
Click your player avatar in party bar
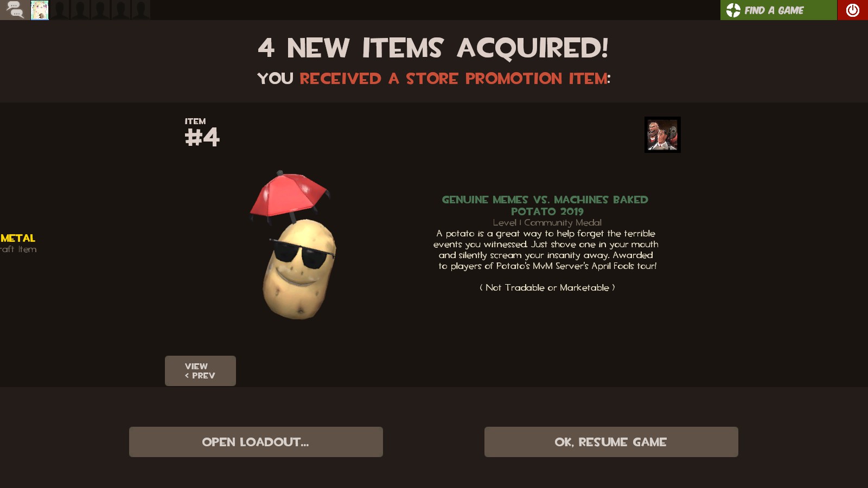point(40,10)
